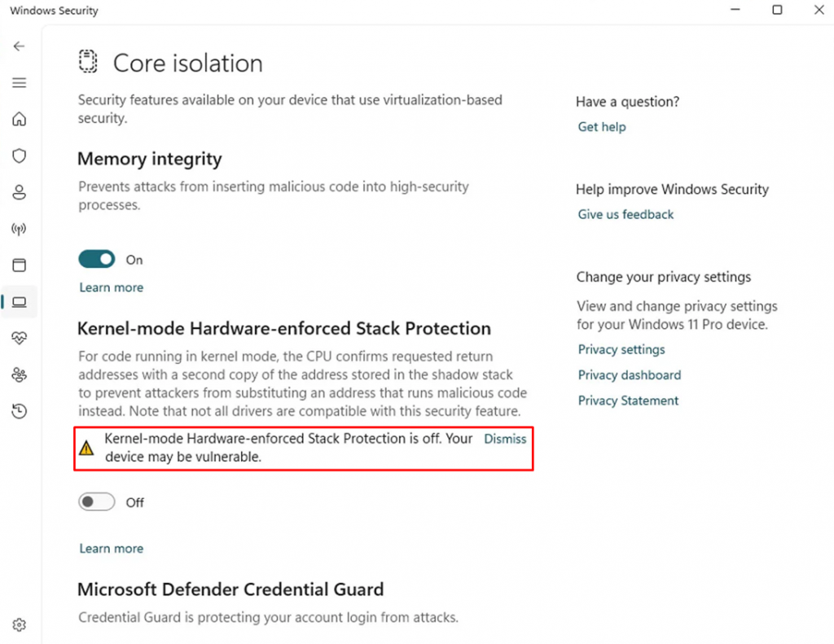Turn off the Memory integrity toggle
Screen dimensions: 834x644
(96, 259)
